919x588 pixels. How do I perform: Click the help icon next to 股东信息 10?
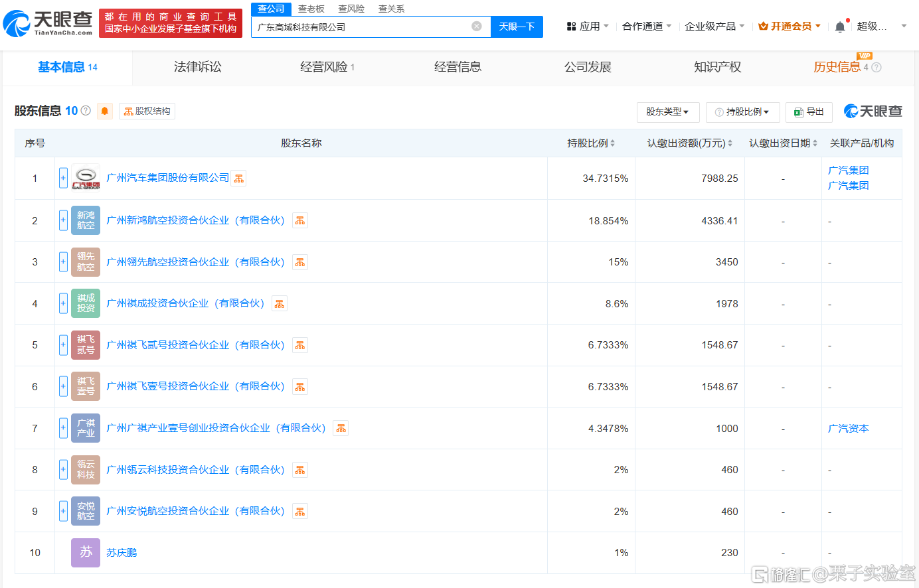(x=86, y=111)
